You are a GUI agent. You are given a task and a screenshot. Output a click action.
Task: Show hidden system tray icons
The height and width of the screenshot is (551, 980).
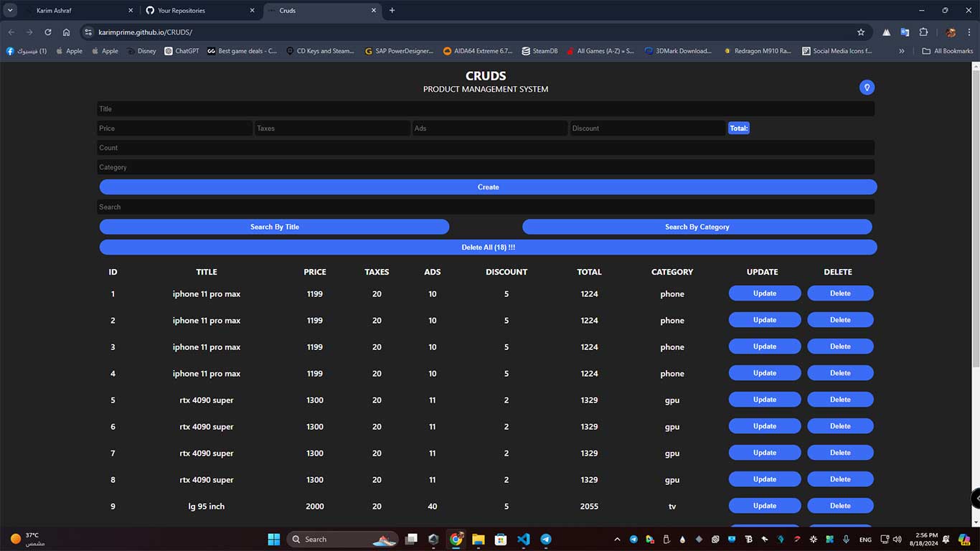(x=617, y=540)
